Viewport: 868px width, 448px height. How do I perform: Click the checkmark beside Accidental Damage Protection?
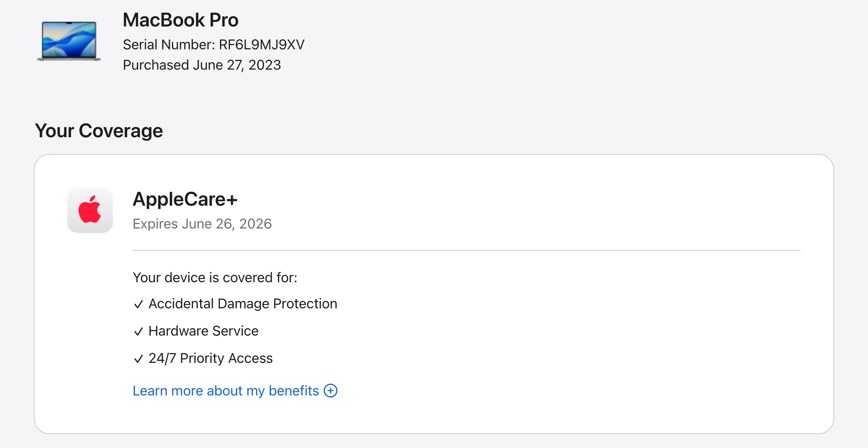pyautogui.click(x=138, y=304)
